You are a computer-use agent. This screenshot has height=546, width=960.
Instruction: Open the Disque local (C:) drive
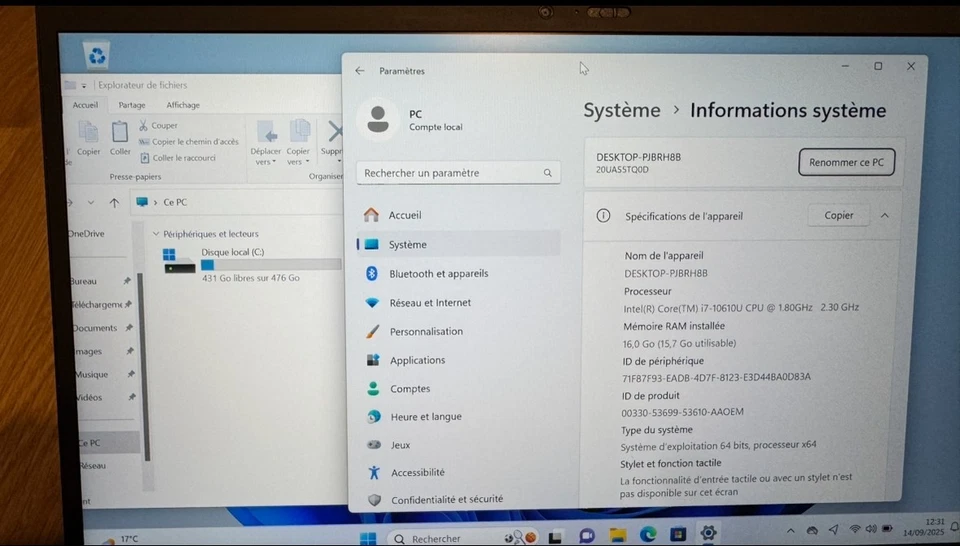click(252, 264)
